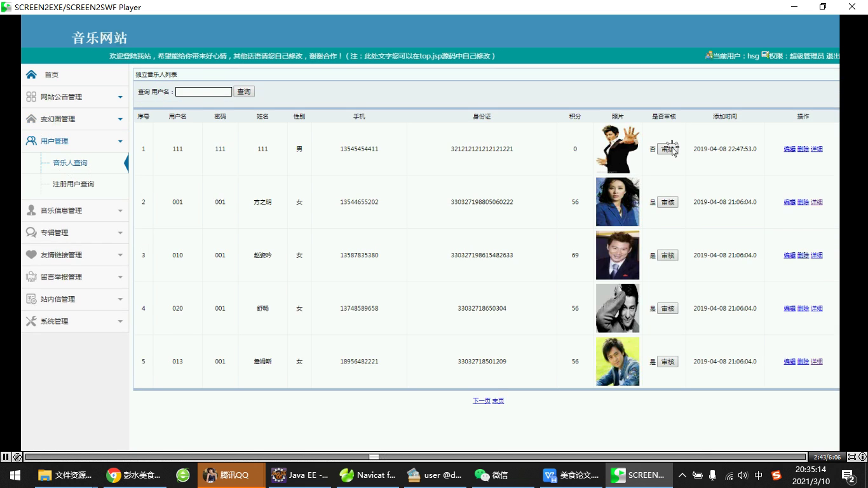
Task: Click the fit-to-window icon in player bar
Action: click(852, 457)
